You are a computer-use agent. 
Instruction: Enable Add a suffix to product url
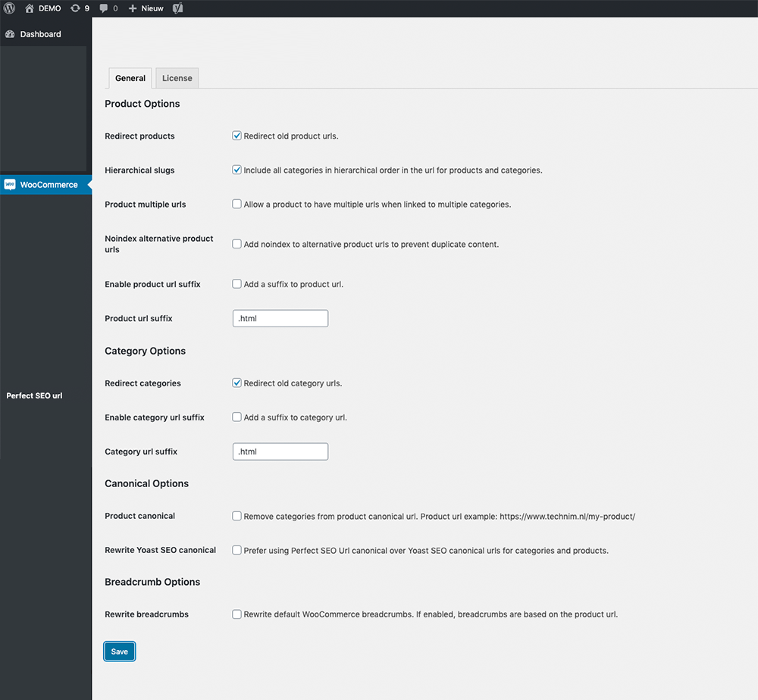(x=236, y=284)
